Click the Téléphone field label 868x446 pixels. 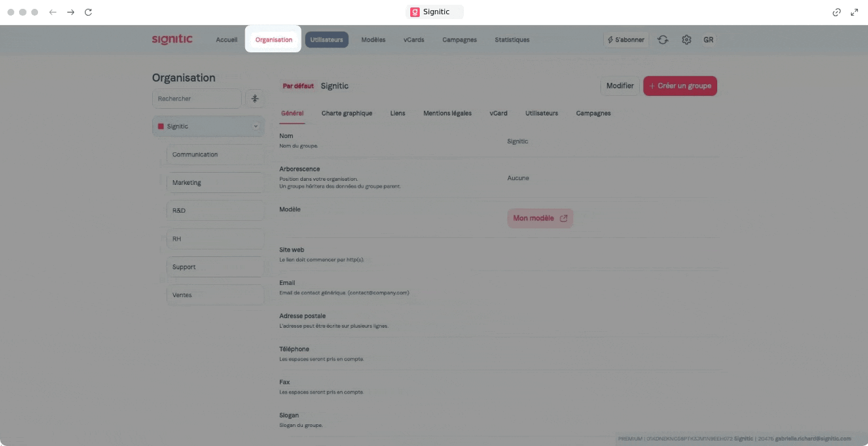click(x=294, y=349)
